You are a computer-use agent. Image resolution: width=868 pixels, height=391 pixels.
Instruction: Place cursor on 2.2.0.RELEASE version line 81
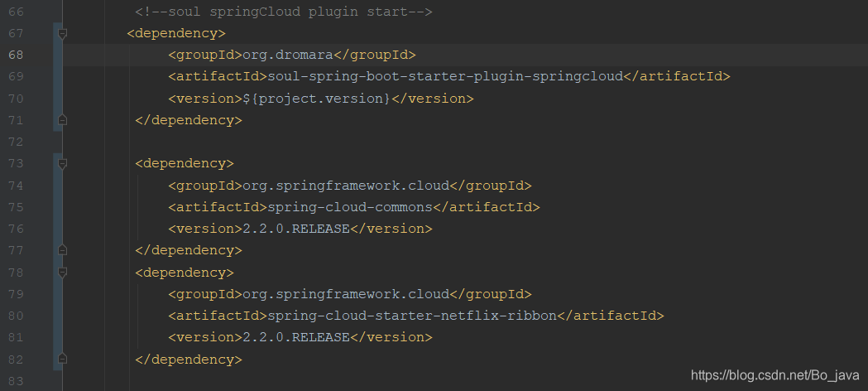(296, 337)
